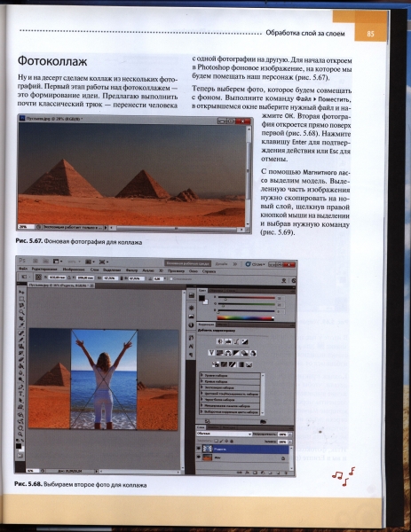Click the layer style fx icon
This screenshot has width=411, height=532.
click(248, 472)
